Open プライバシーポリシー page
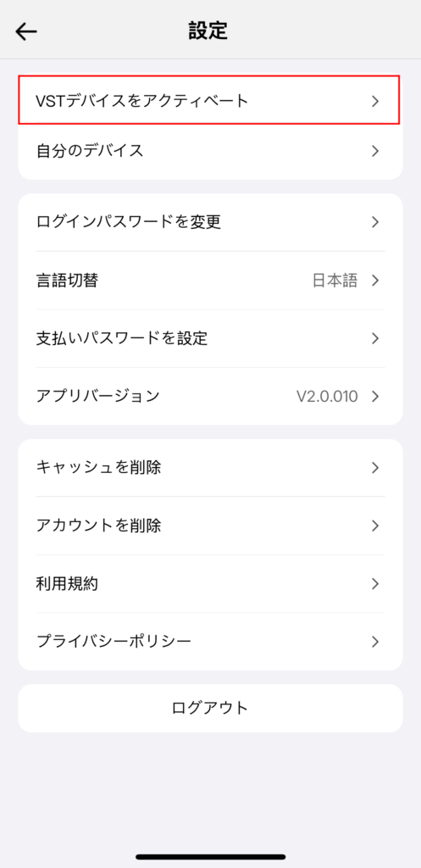 pyautogui.click(x=210, y=642)
